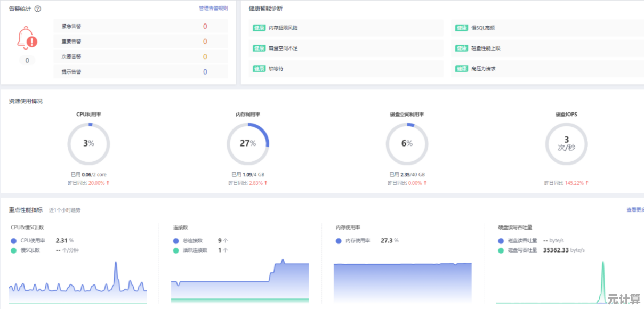Open the 重要告警 count row

(140, 42)
